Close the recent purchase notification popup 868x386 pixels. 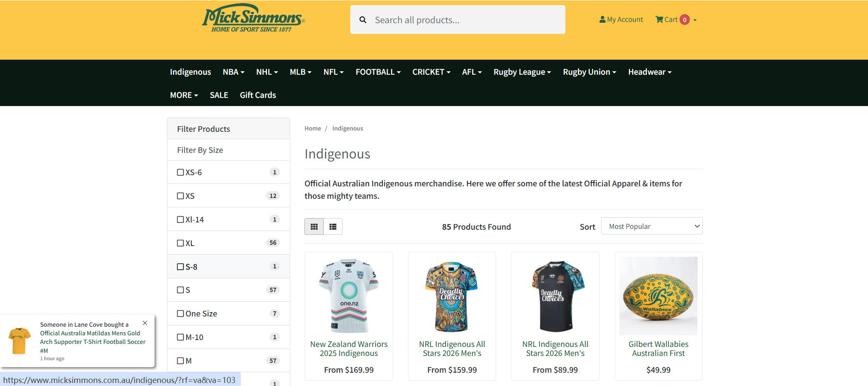point(145,323)
